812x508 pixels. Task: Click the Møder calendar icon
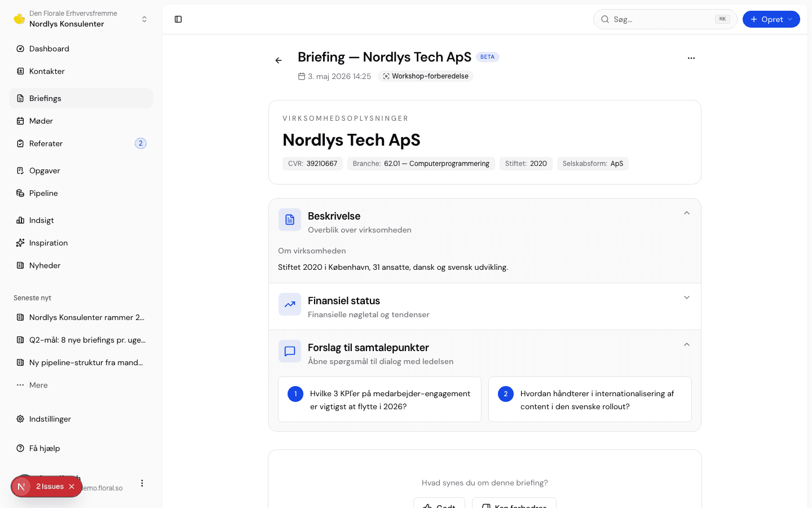pos(20,121)
